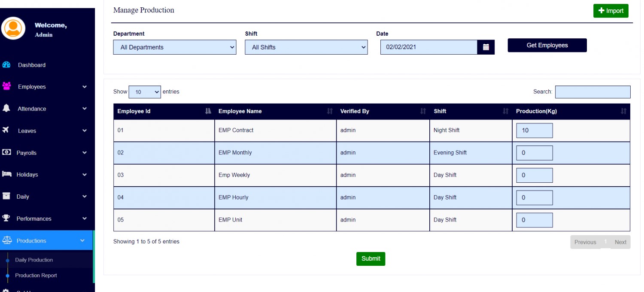The width and height of the screenshot is (644, 292).
Task: Focus the table Search box
Action: tap(592, 92)
